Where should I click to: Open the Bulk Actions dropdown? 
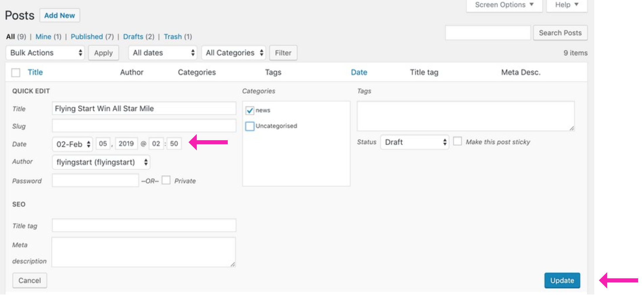click(x=45, y=53)
